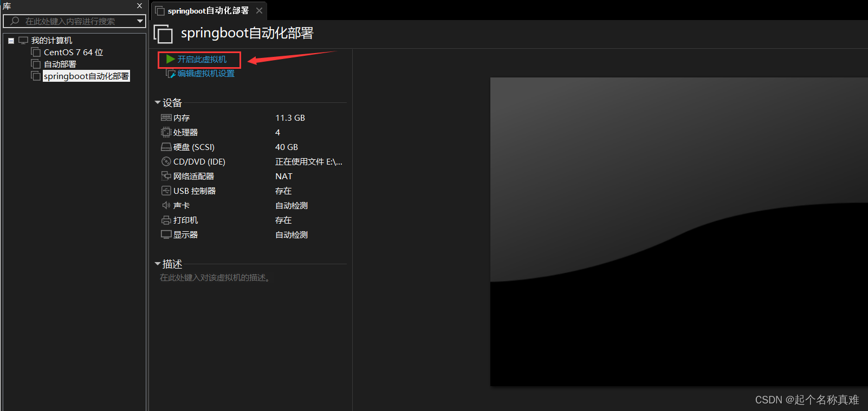Click the CD/DVD value 正在使用文件 E:\...
This screenshot has width=868, height=411.
pos(309,161)
